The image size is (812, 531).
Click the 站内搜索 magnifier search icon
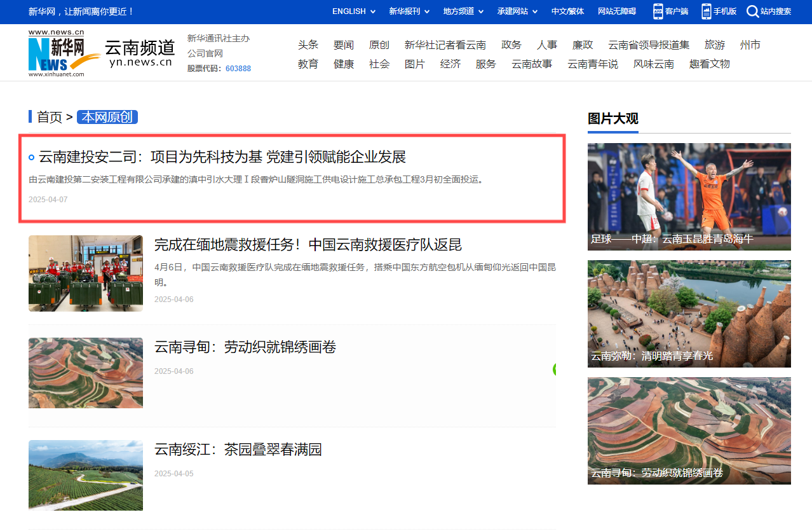point(752,11)
